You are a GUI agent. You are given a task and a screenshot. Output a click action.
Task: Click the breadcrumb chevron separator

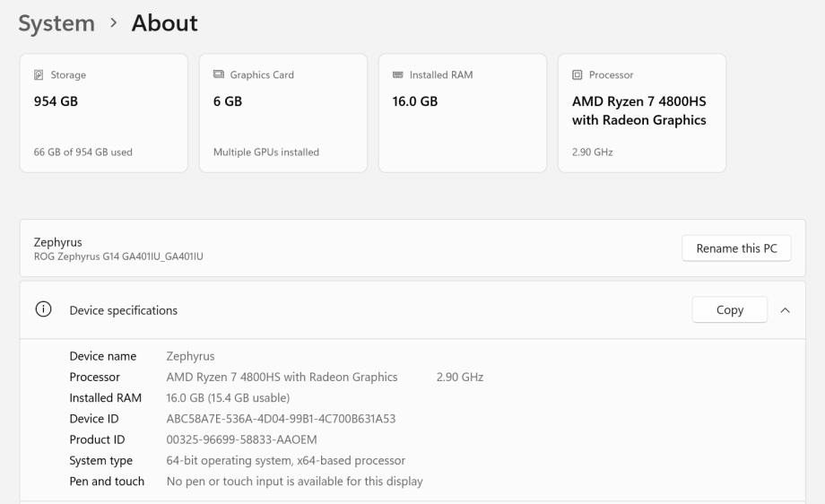click(x=113, y=23)
